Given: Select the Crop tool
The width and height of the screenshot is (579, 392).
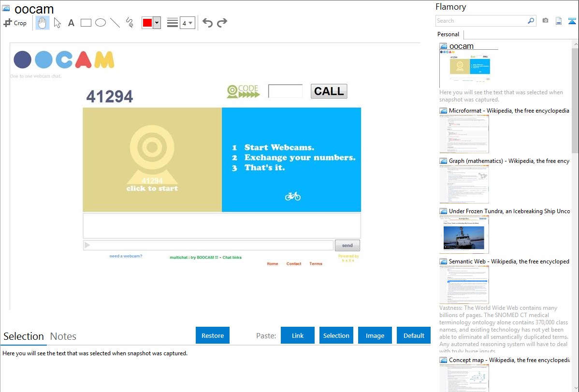Looking at the screenshot, I should click(x=15, y=23).
